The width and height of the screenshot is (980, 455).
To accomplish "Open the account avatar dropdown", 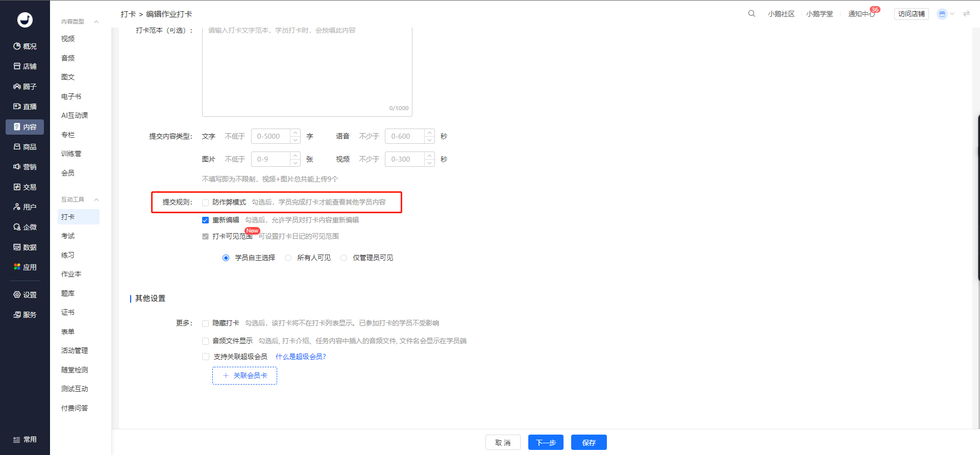I will pos(945,14).
